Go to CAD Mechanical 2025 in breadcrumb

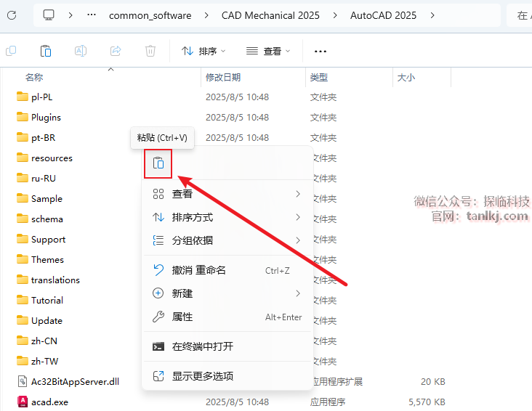270,15
